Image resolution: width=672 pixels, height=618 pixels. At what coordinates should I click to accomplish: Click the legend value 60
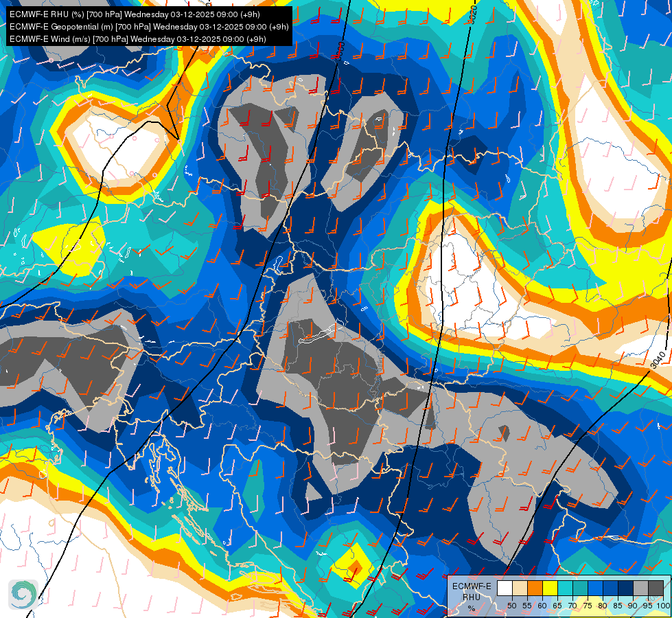[x=542, y=606]
